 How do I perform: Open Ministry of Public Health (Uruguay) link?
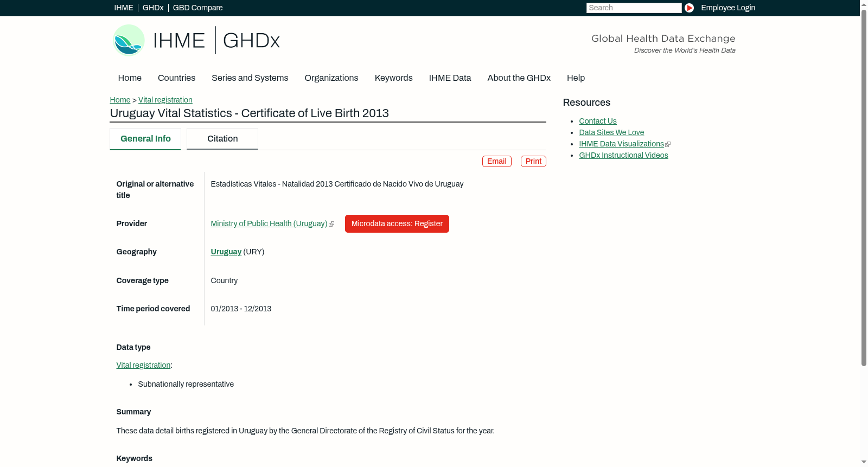coord(269,223)
